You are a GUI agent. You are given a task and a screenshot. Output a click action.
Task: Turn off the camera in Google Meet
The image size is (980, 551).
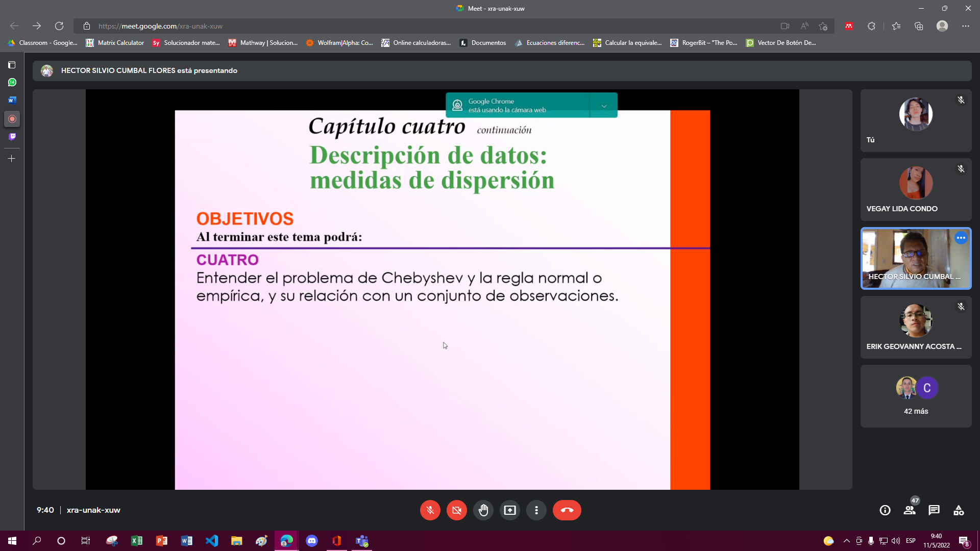[x=456, y=510]
